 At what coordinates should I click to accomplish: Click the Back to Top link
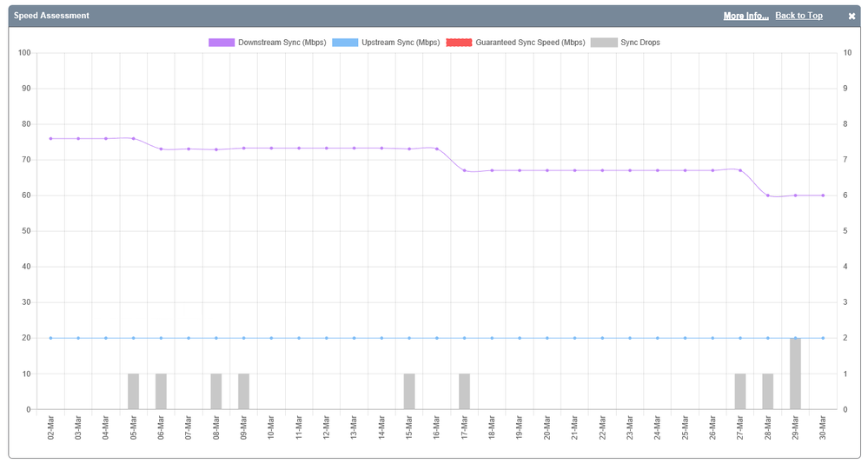coord(798,16)
